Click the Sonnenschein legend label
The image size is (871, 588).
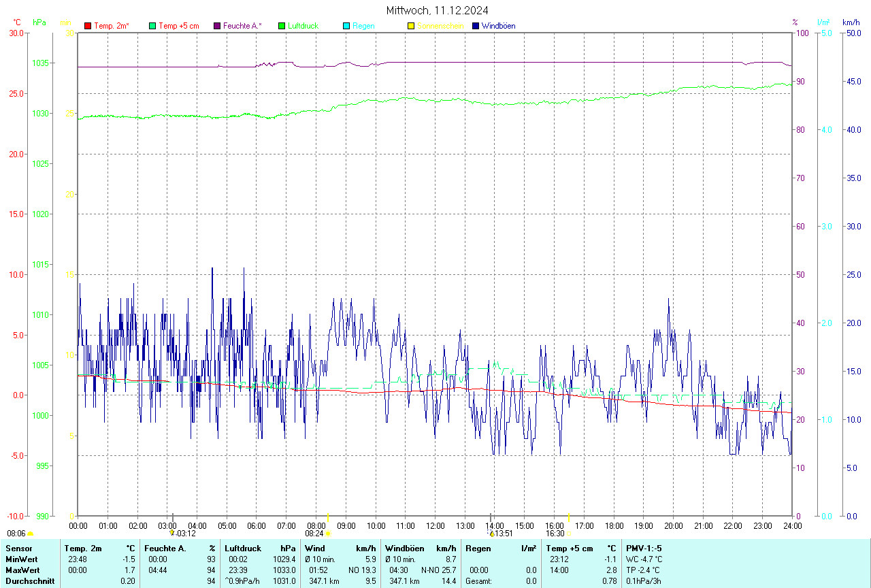(440, 26)
